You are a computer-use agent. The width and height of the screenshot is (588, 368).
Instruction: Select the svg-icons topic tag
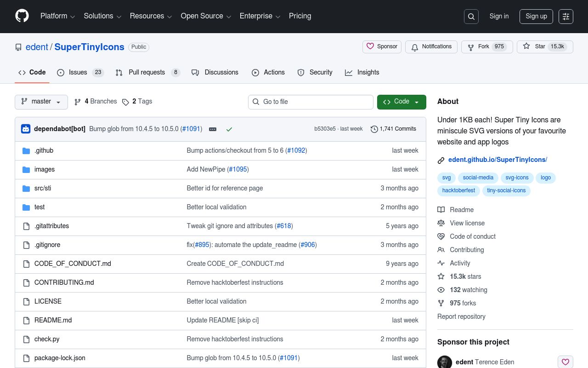517,178
